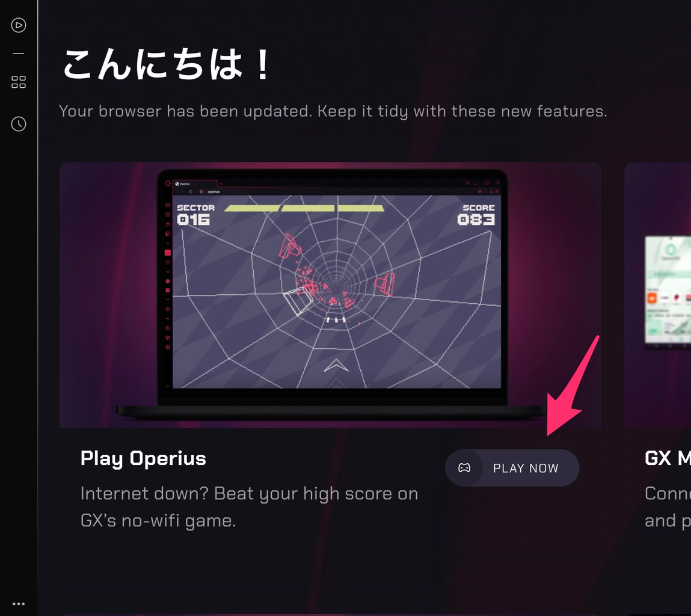Image resolution: width=691 pixels, height=616 pixels.
Task: Click the gamepad icon in Play Now
Action: pyautogui.click(x=464, y=468)
